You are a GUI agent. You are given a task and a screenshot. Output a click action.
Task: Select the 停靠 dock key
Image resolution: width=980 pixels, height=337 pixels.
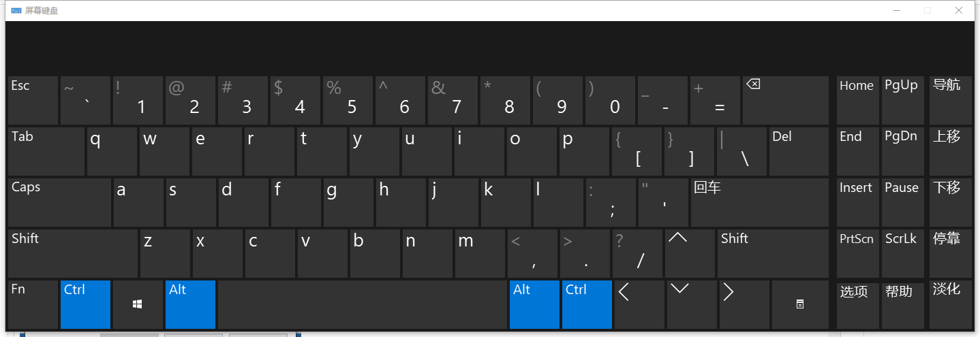click(x=950, y=253)
